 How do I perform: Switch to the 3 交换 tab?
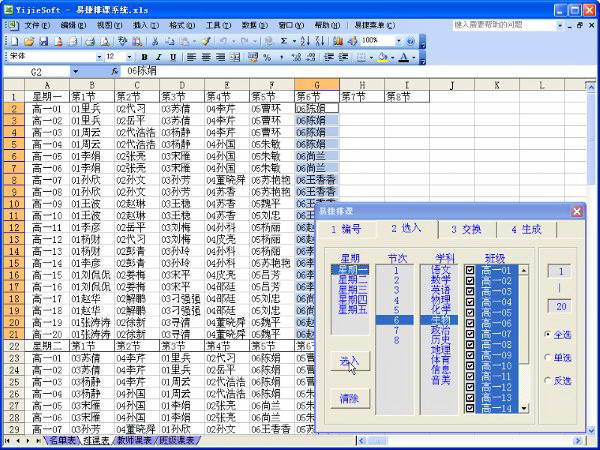point(467,229)
